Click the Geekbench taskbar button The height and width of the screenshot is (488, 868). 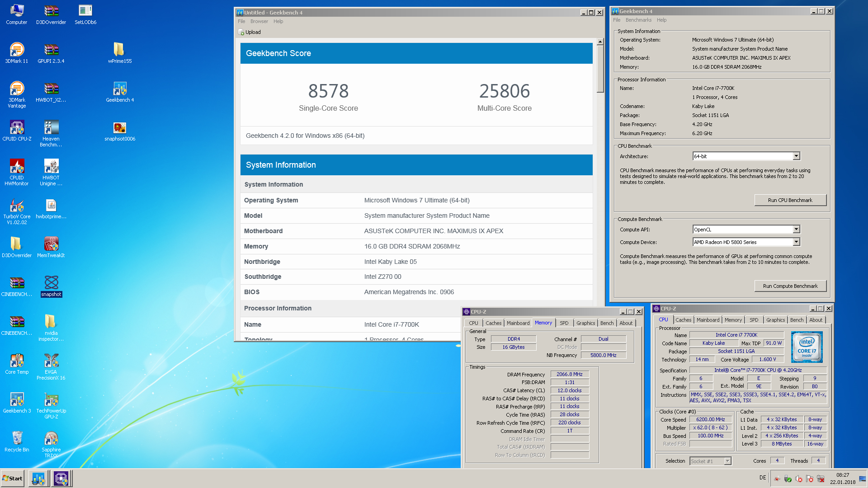click(38, 479)
